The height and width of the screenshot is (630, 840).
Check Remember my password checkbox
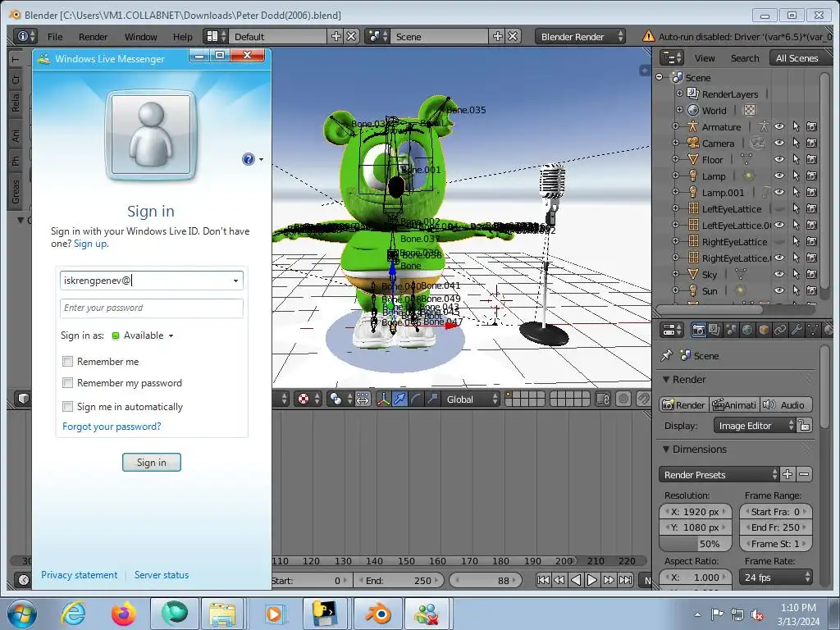pos(67,383)
